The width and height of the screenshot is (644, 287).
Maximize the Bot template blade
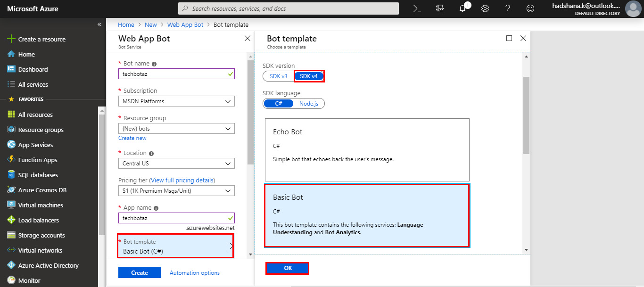click(509, 38)
